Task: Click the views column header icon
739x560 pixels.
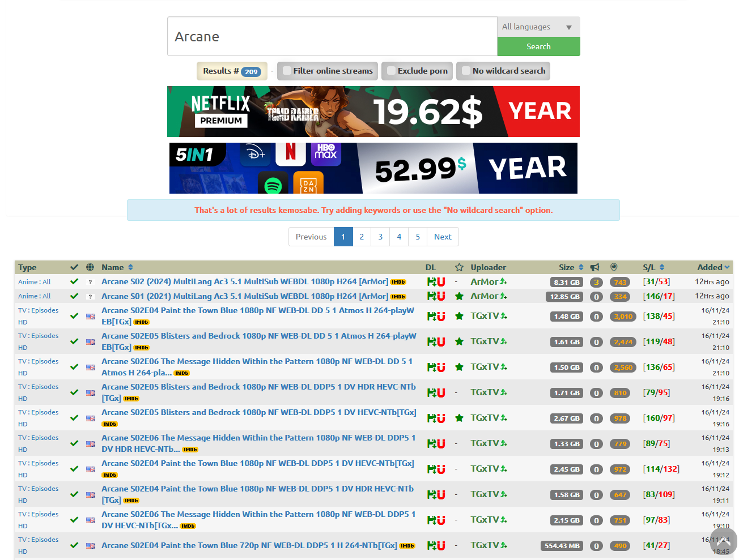Action: (614, 267)
